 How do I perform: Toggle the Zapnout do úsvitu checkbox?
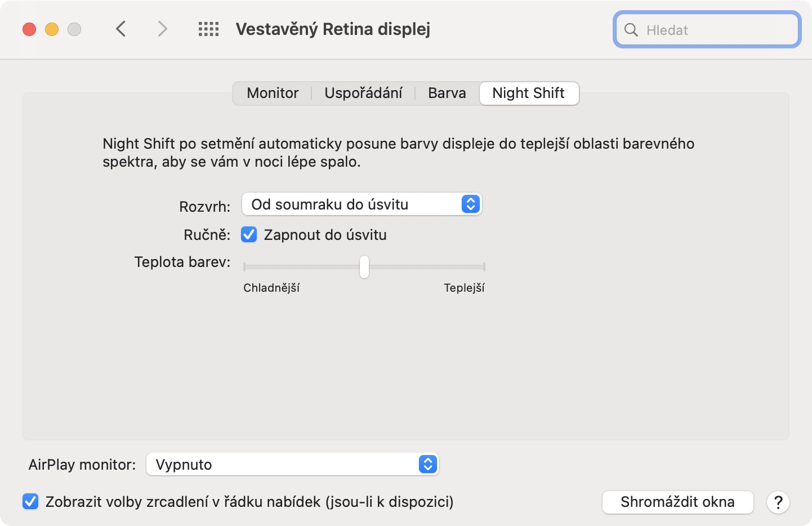[249, 234]
